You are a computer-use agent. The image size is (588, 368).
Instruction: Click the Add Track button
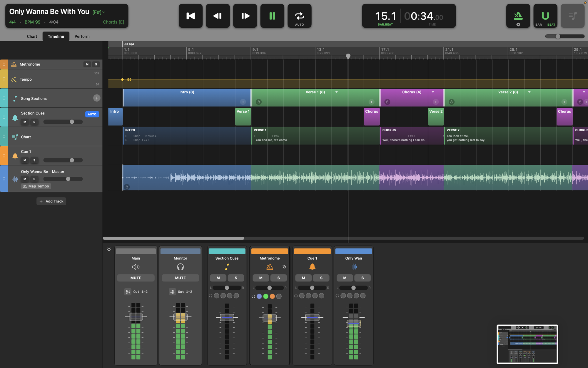click(51, 201)
